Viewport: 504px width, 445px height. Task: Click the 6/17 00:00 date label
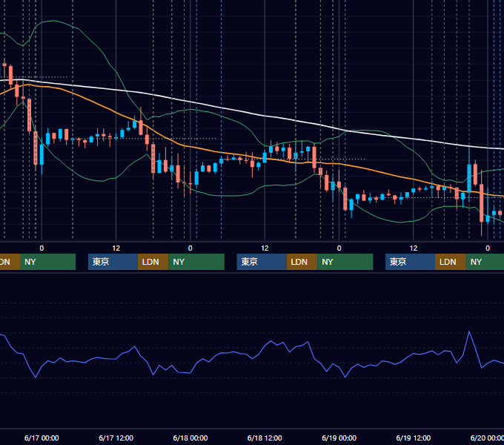click(x=42, y=438)
